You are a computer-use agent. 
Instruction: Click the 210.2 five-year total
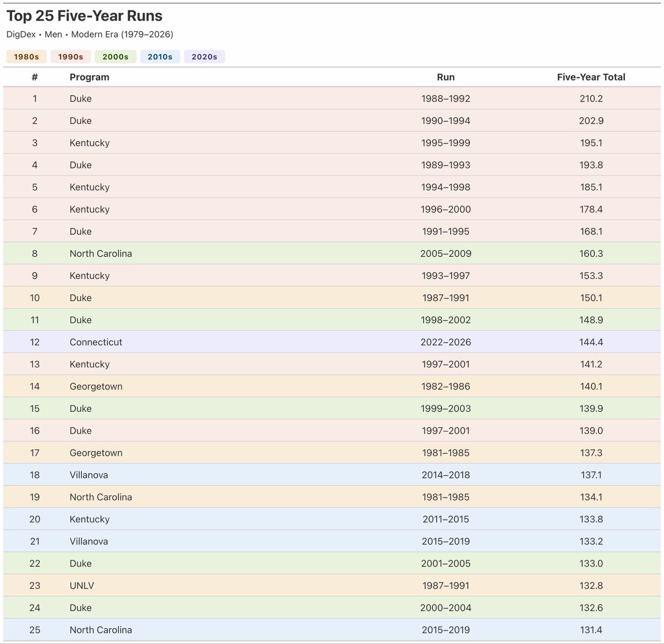click(591, 98)
